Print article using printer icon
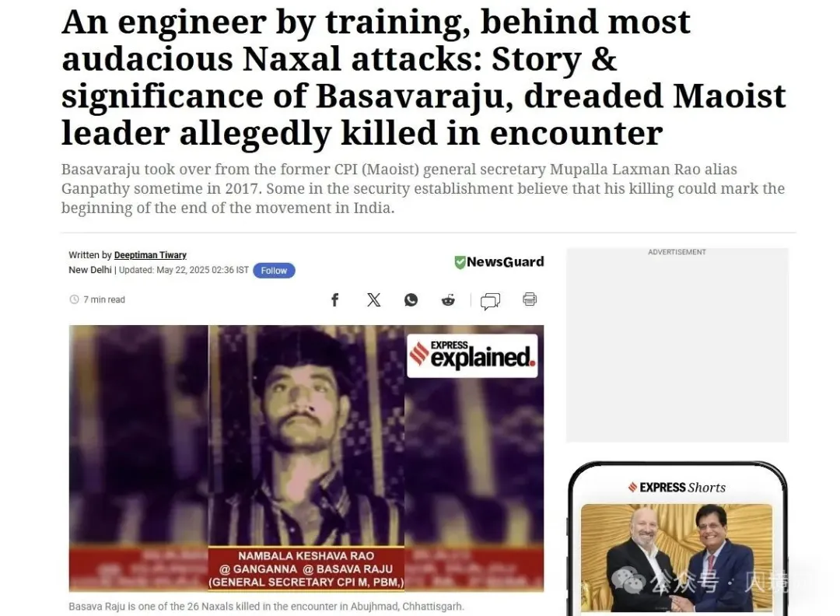 pyautogui.click(x=530, y=299)
